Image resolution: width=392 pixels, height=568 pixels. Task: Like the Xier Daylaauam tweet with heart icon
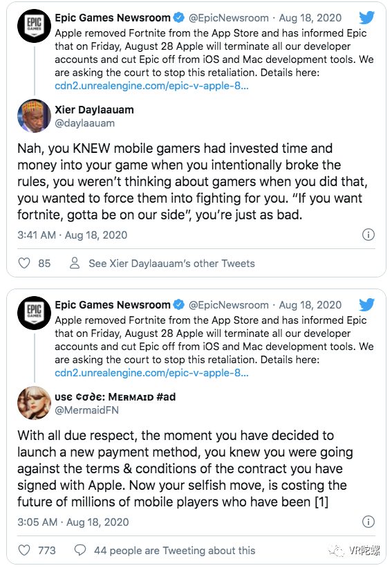click(x=24, y=263)
